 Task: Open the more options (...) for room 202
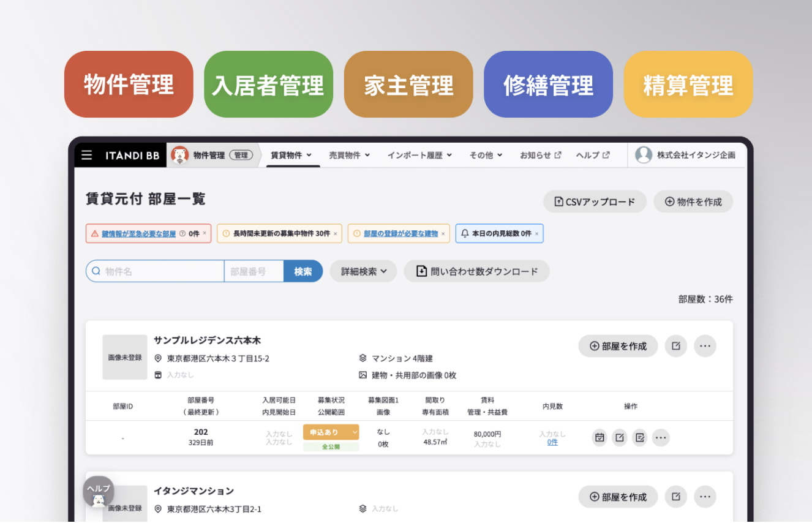[x=660, y=438]
